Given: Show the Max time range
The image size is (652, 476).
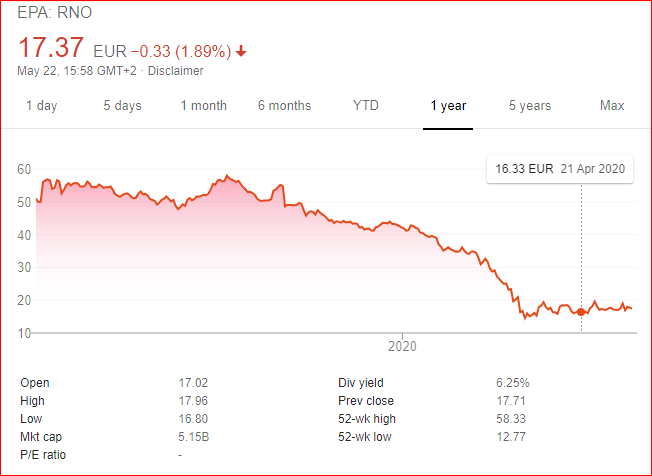Looking at the screenshot, I should [611, 106].
